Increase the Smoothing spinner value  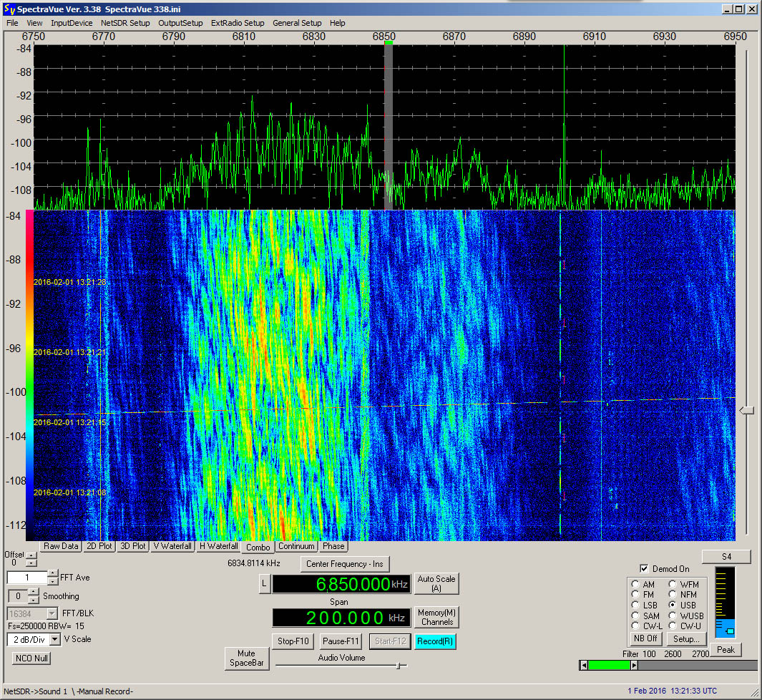[33, 592]
